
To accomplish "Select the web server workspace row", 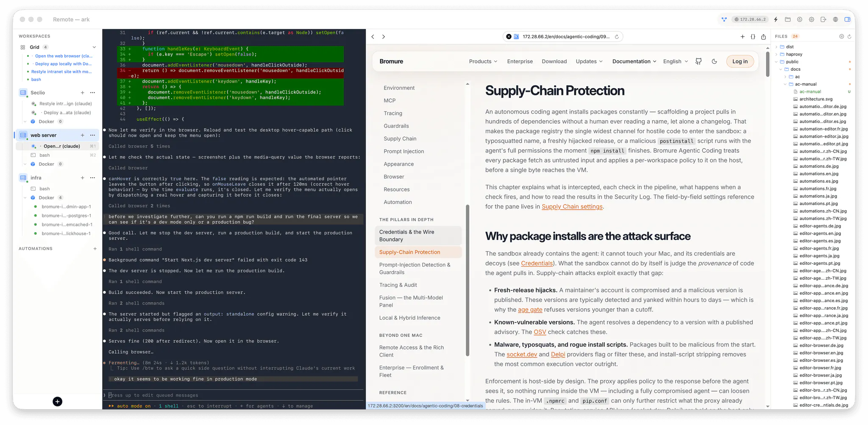I will click(x=58, y=136).
